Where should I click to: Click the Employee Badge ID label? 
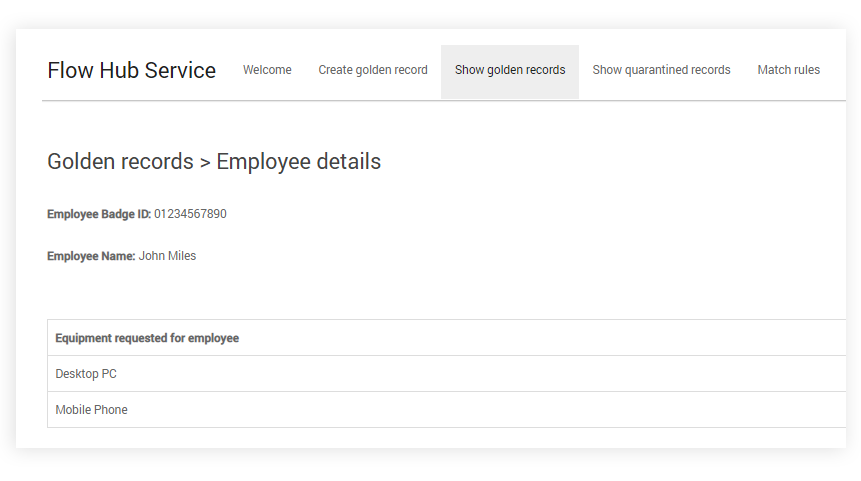coord(98,214)
